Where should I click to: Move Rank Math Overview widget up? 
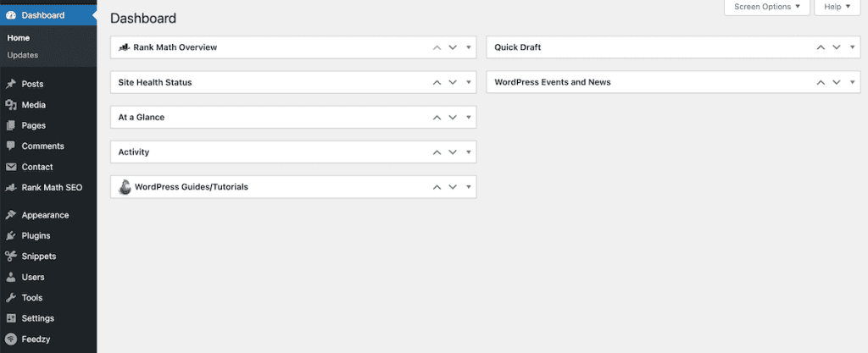pos(437,47)
